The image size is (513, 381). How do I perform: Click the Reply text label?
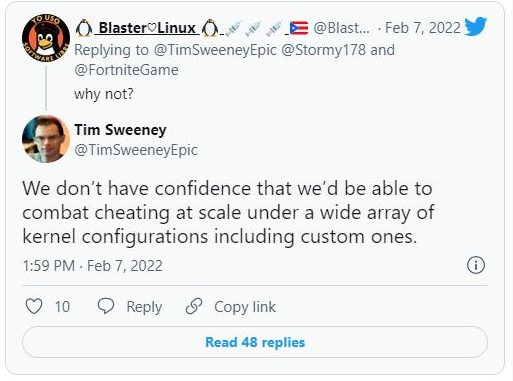pyautogui.click(x=144, y=307)
